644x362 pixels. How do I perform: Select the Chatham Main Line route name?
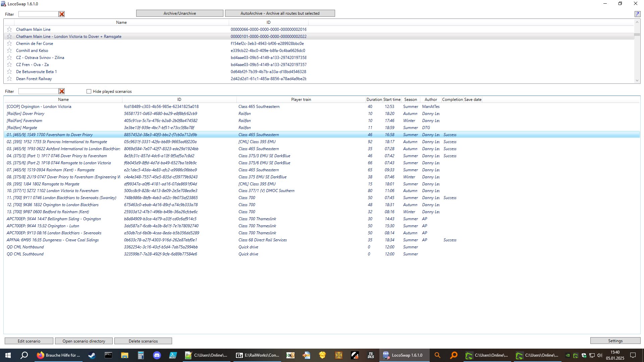point(33,29)
